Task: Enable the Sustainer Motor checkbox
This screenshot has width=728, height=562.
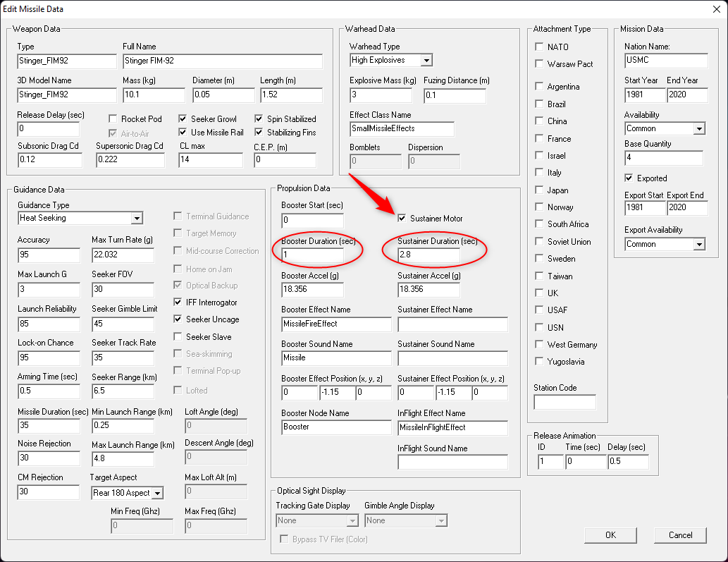Action: click(x=402, y=219)
